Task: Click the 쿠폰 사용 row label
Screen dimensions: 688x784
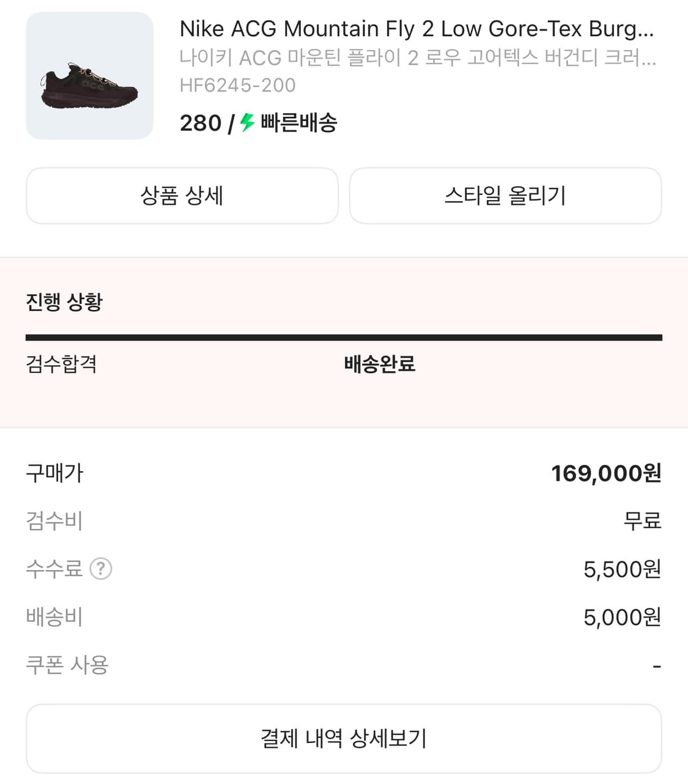Action: pos(67,665)
